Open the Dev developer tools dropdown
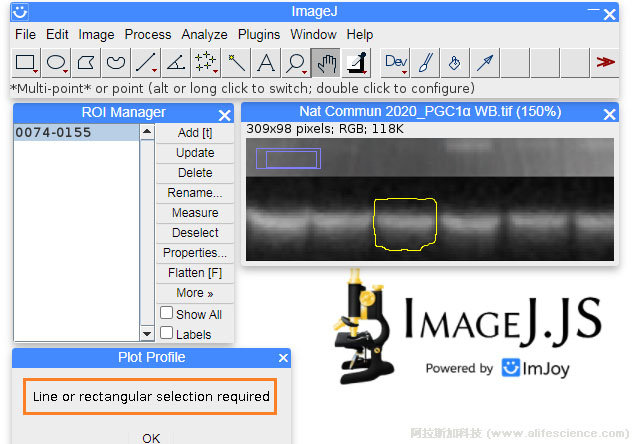 (396, 63)
